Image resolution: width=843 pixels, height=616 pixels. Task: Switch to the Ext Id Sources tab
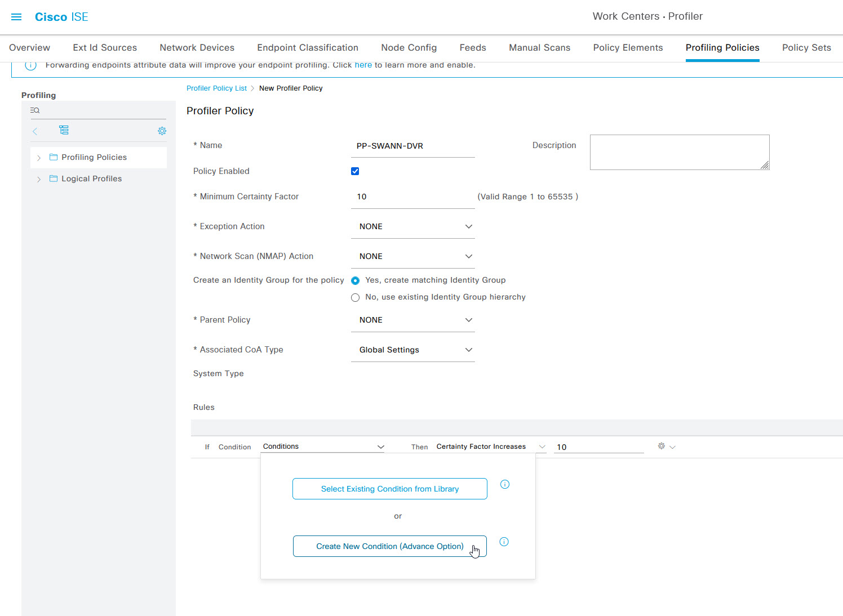pos(105,48)
